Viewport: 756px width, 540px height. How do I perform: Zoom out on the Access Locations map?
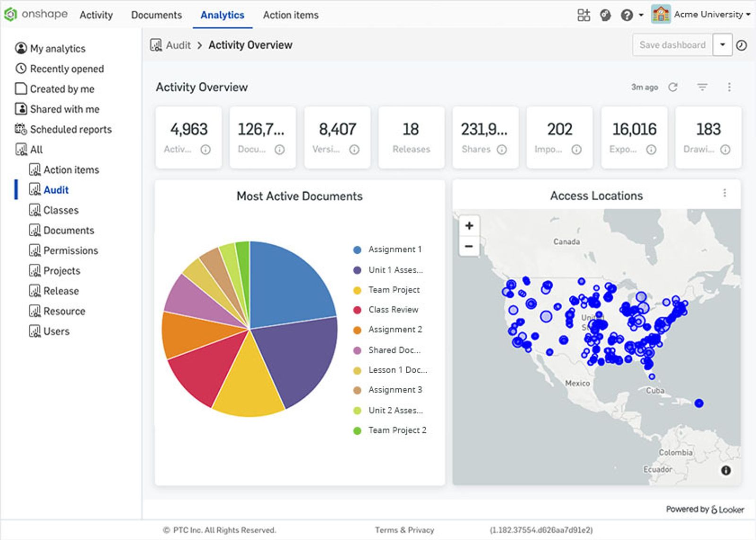[469, 246]
